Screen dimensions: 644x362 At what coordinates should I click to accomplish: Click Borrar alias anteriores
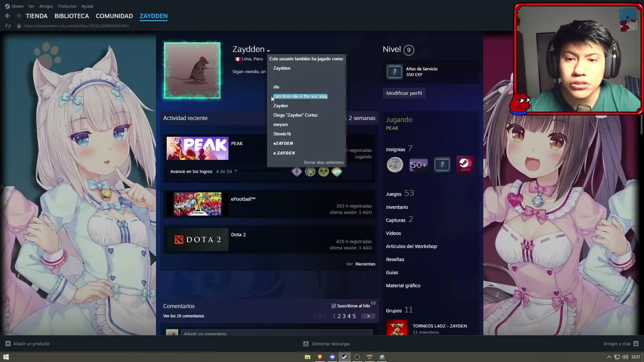[324, 162]
